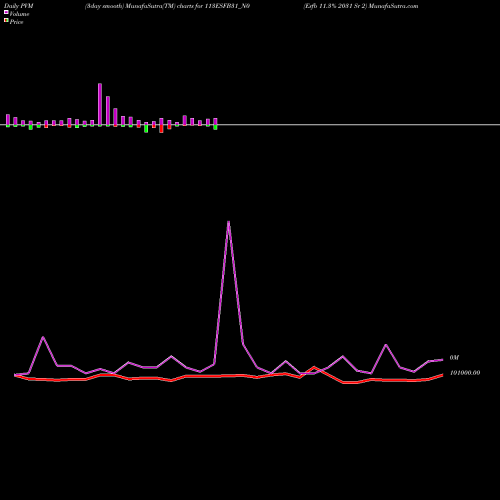The height and width of the screenshot is (500, 500).
Task: Click the 101000.00 price axis label
Action: (x=465, y=373)
